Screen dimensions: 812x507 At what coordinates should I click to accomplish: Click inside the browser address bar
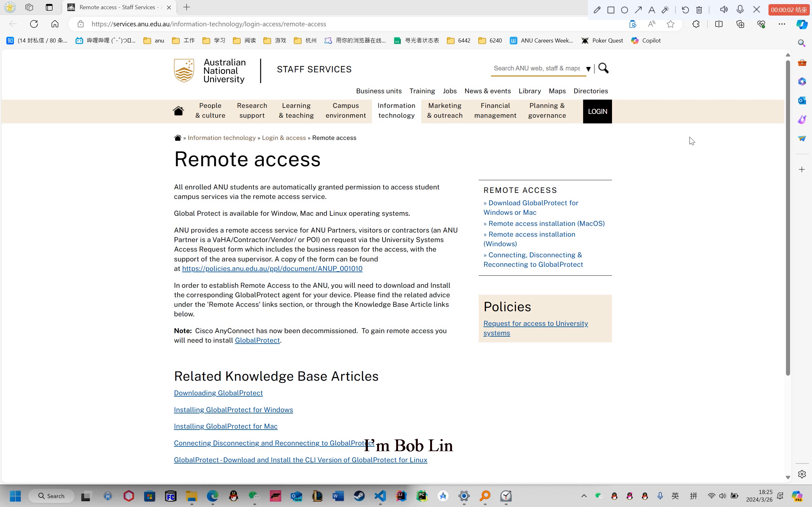pyautogui.click(x=209, y=24)
